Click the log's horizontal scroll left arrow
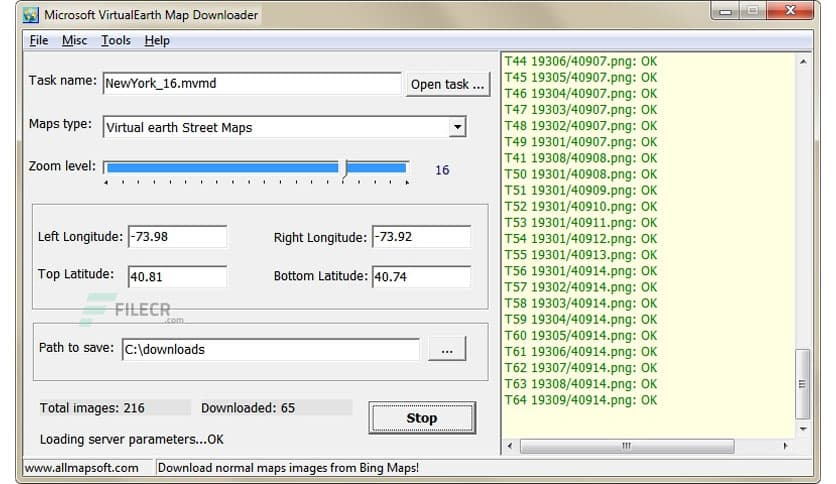This screenshot has width=836, height=484. (x=510, y=446)
